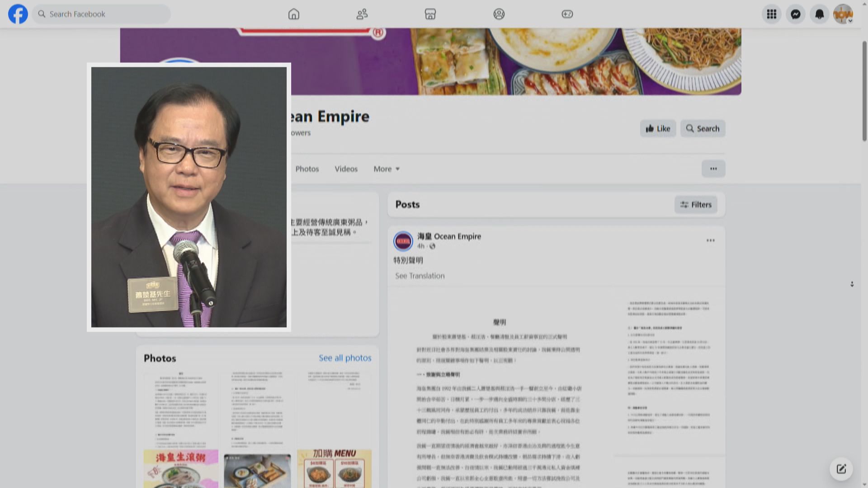Viewport: 868px width, 488px height.
Task: Switch to the Photos tab
Action: click(x=307, y=169)
